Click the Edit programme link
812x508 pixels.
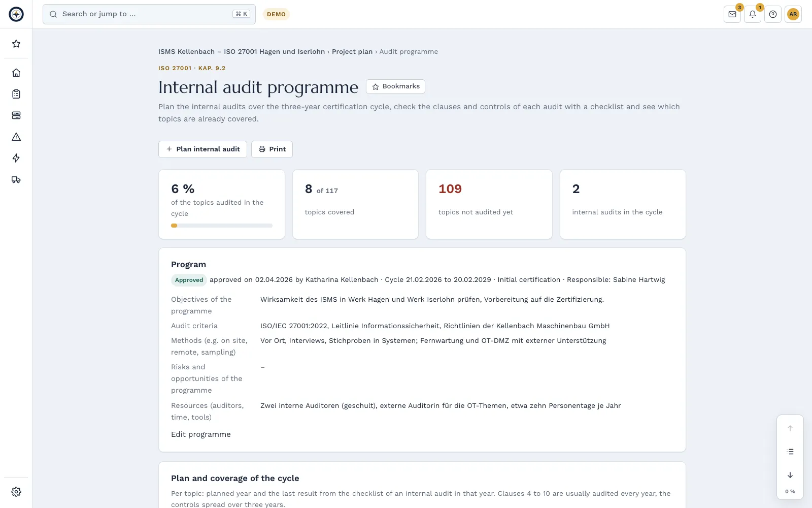click(201, 434)
